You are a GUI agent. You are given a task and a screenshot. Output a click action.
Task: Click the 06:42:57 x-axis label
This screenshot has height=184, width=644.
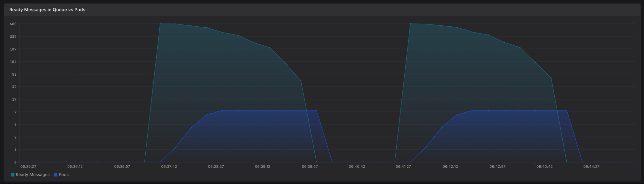[497, 167]
